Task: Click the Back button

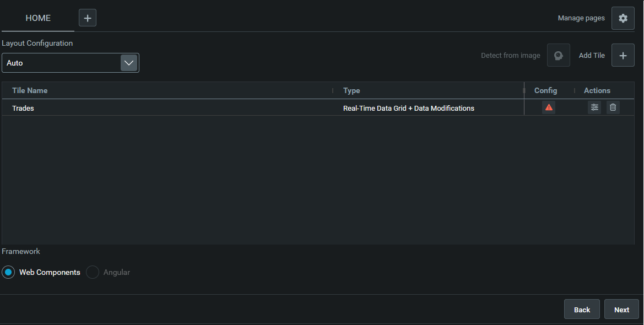Action: (x=582, y=310)
